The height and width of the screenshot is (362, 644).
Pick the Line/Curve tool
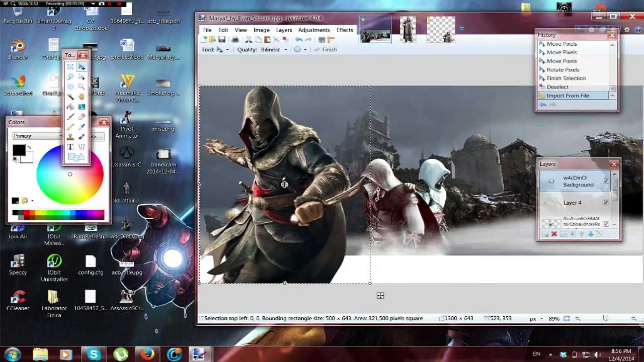tap(82, 147)
